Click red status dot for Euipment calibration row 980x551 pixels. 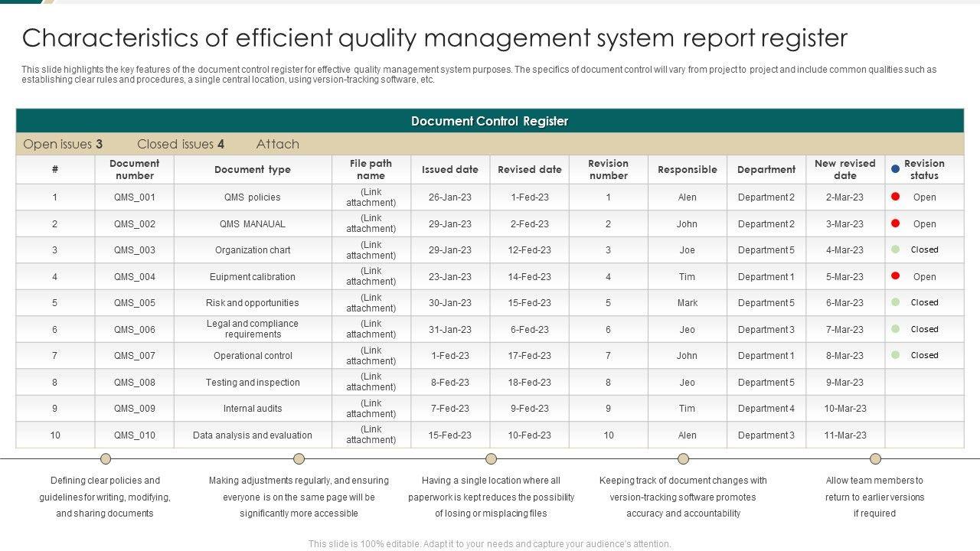(x=895, y=276)
